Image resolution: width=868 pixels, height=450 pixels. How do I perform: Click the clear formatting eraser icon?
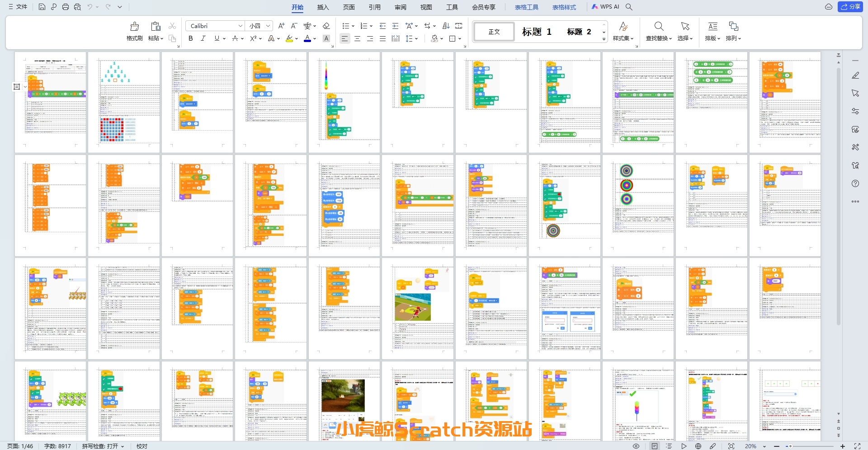pyautogui.click(x=326, y=26)
